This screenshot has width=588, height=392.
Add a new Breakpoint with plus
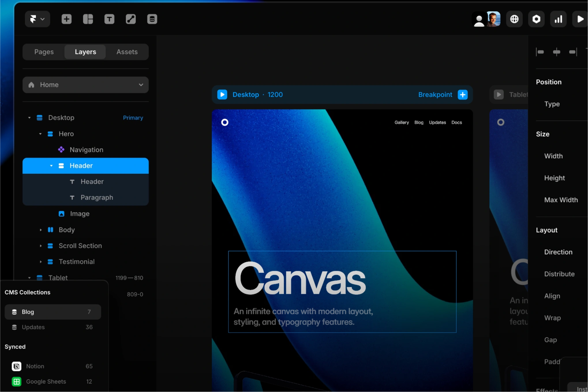tap(462, 95)
